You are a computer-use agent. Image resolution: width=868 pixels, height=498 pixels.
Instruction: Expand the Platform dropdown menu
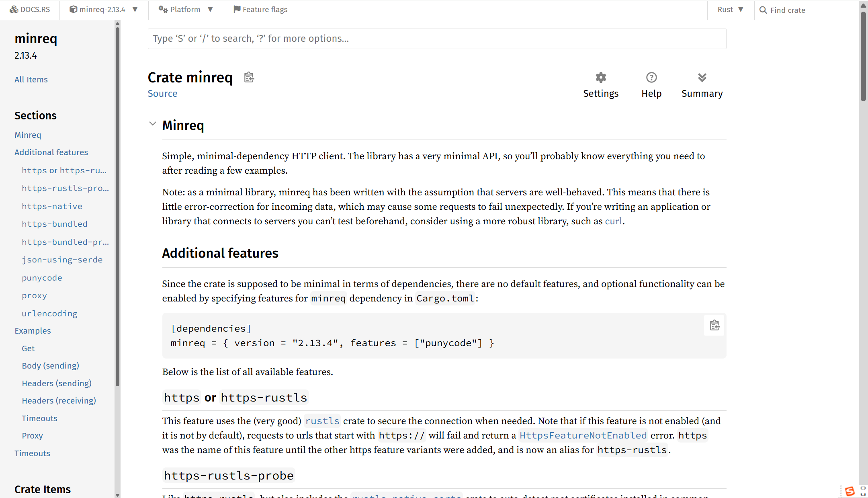(x=186, y=9)
